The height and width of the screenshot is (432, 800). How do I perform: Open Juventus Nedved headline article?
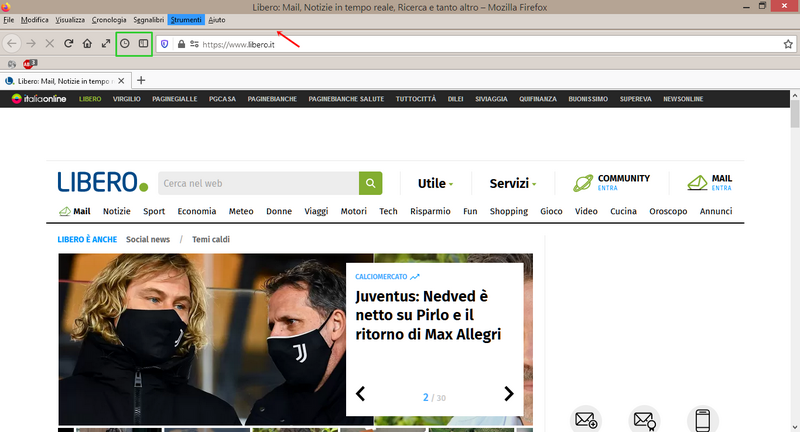point(428,315)
